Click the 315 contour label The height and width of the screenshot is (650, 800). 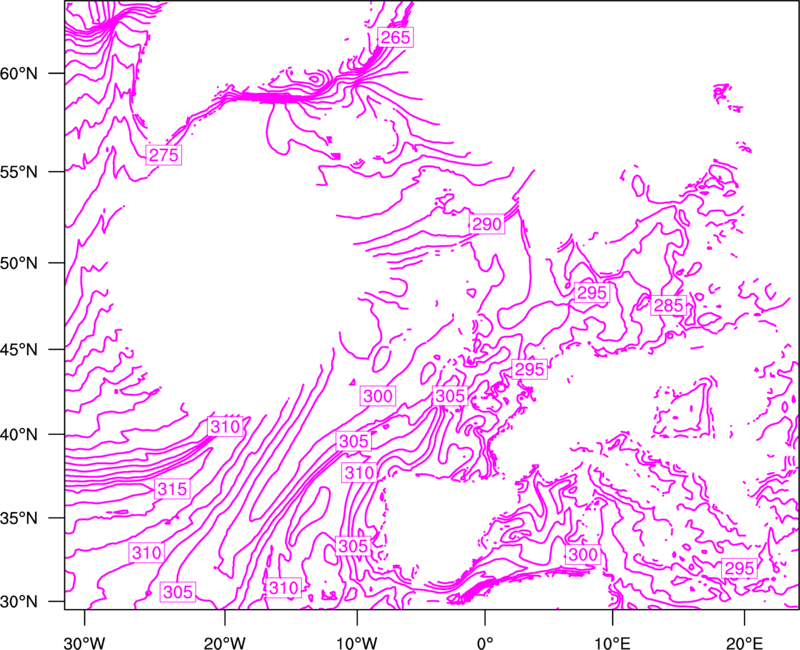[172, 489]
